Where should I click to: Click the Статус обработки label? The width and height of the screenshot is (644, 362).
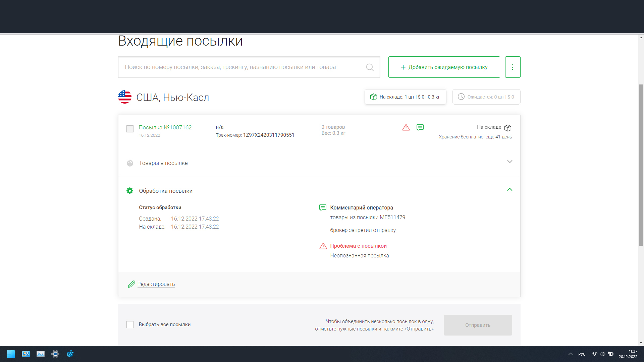tap(160, 207)
